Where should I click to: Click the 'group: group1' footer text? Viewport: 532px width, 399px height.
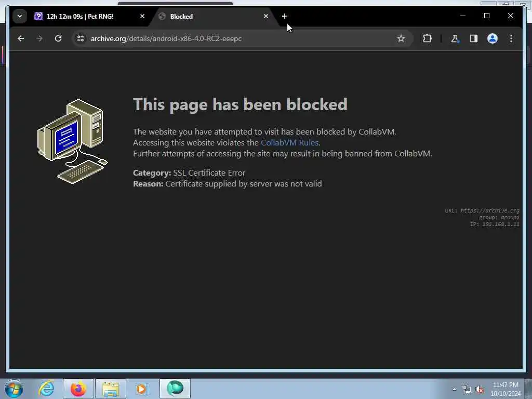(499, 218)
